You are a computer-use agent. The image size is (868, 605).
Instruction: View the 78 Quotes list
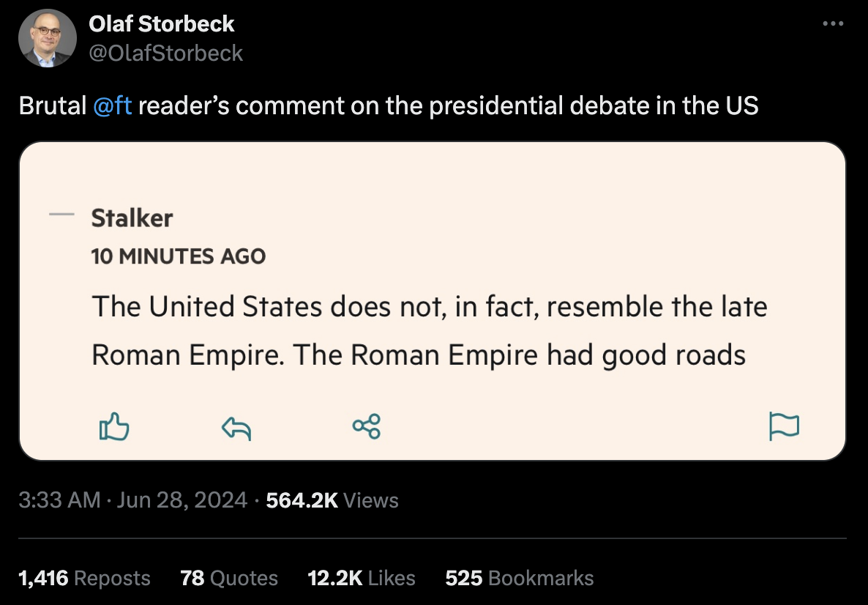(229, 578)
